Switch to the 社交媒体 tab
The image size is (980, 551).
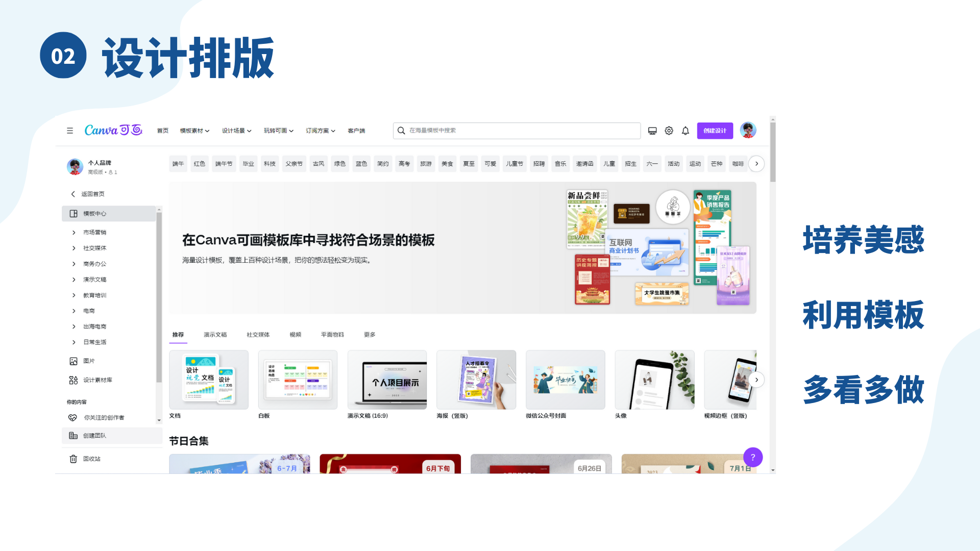(258, 335)
